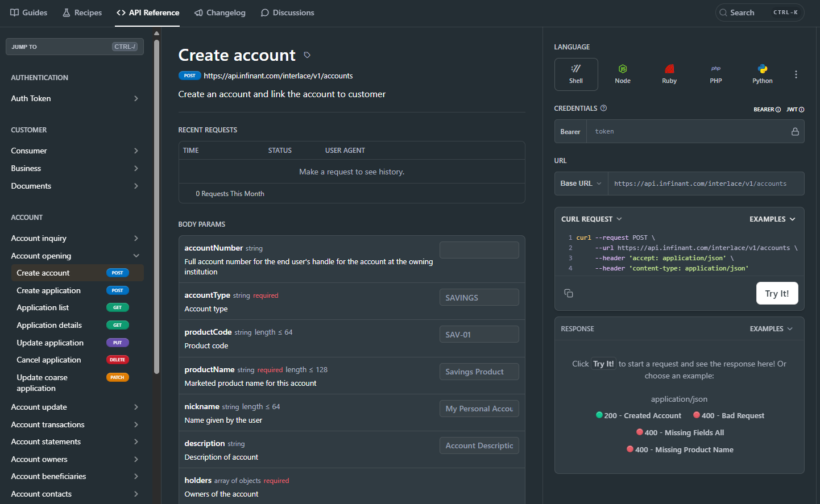Image resolution: width=820 pixels, height=504 pixels.
Task: Click the POST badge on Create application
Action: [118, 290]
